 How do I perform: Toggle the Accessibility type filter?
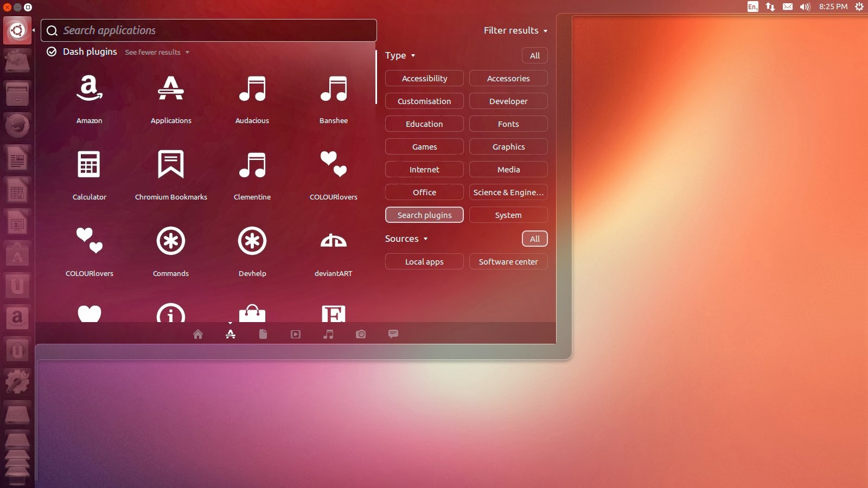424,78
